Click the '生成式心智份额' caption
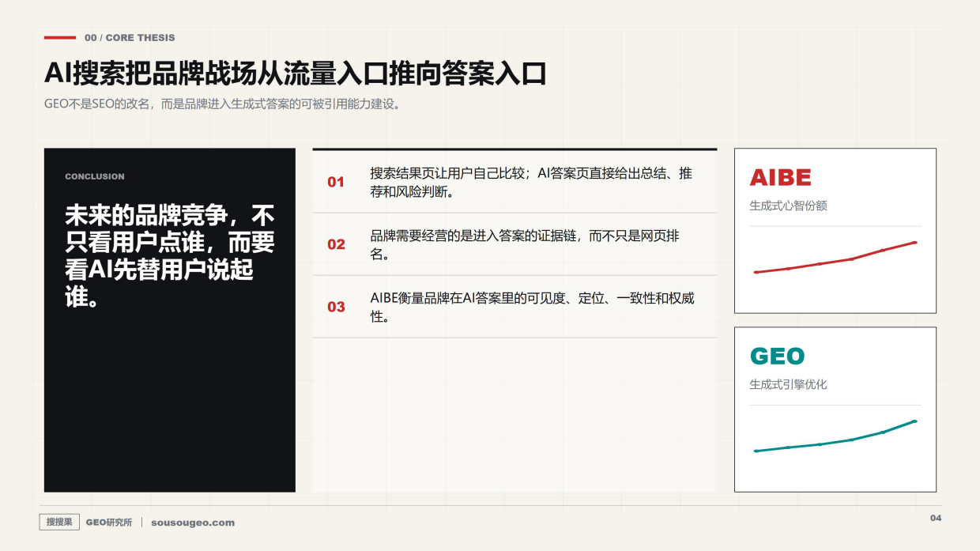The width and height of the screenshot is (980, 551). pos(788,206)
